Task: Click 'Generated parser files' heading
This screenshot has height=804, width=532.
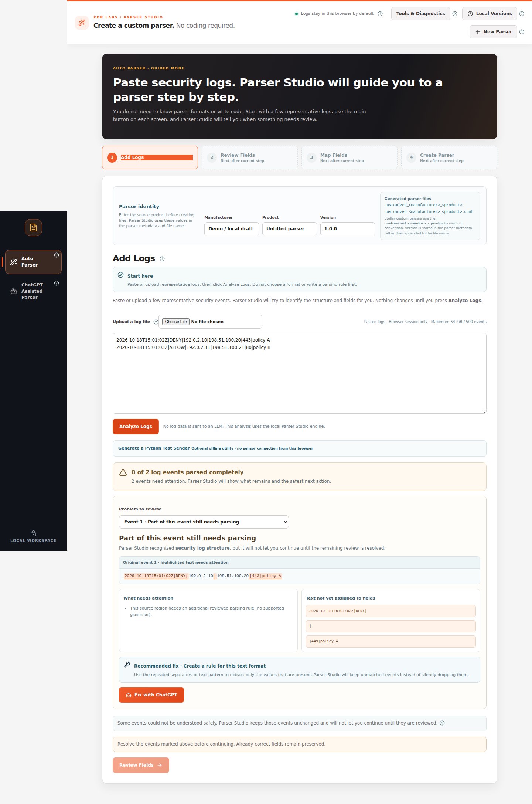Action: coord(407,199)
